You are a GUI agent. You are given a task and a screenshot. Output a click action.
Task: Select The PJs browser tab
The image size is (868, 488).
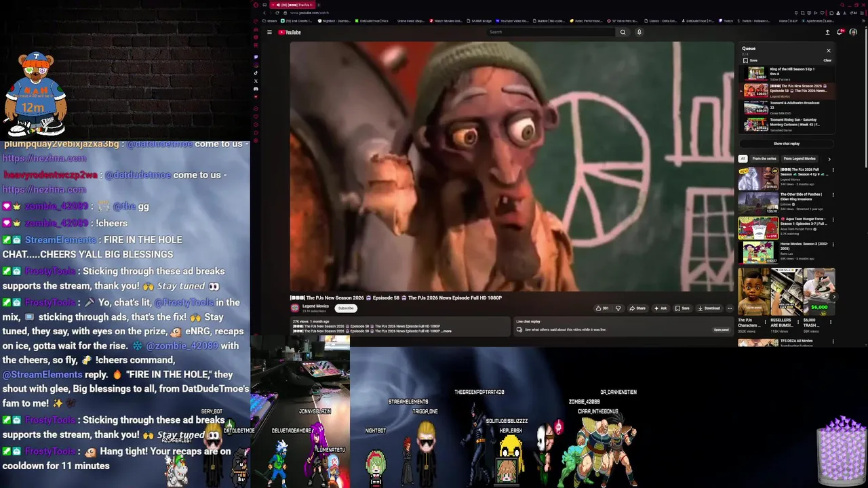292,5
